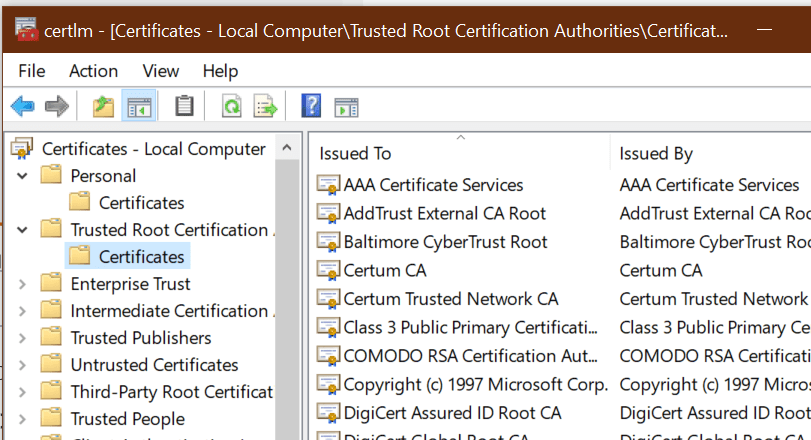Viewport: 811px width, 440px height.
Task: Toggle the Show/Hide Console Tree button
Action: (x=138, y=106)
